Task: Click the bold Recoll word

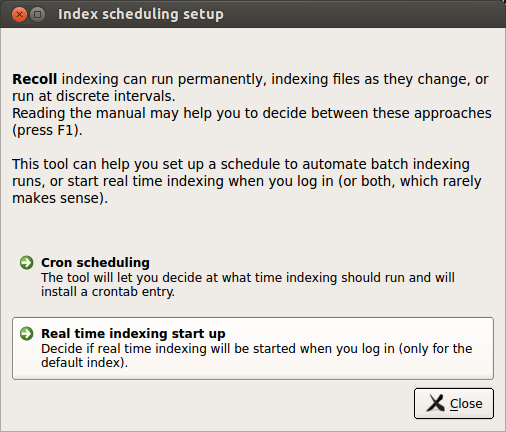Action: click(x=35, y=79)
